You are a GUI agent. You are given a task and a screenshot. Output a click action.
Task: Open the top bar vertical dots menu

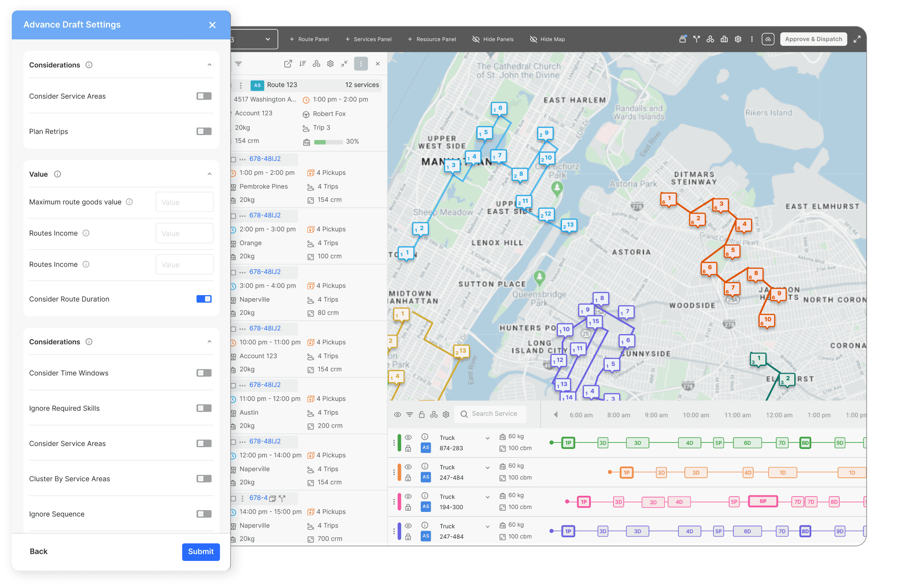point(752,39)
